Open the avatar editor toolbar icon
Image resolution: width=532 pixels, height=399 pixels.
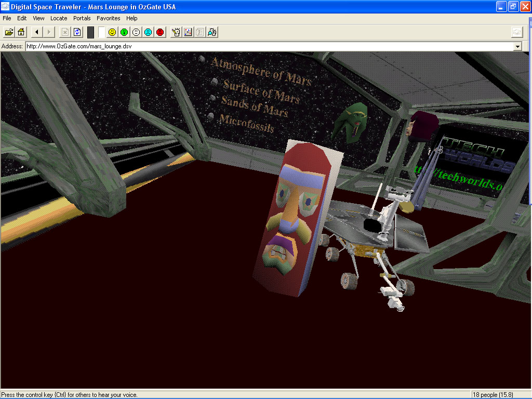click(176, 32)
